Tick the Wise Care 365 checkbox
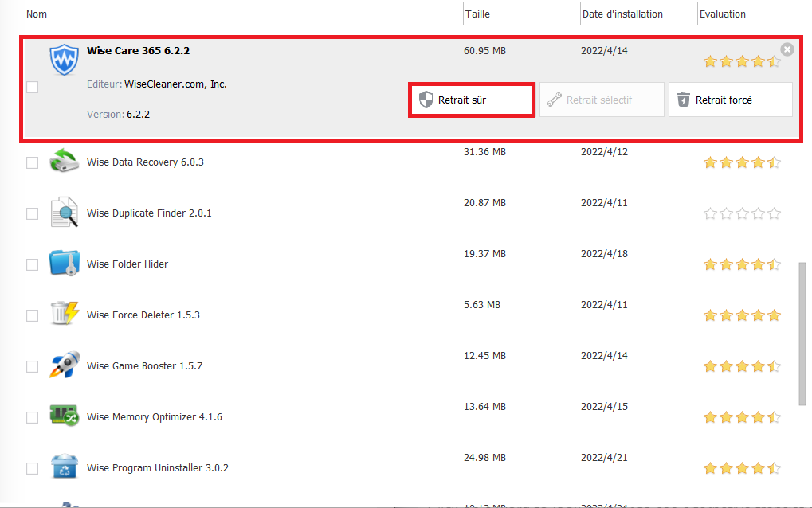Viewport: 812px width, 508px height. click(32, 87)
